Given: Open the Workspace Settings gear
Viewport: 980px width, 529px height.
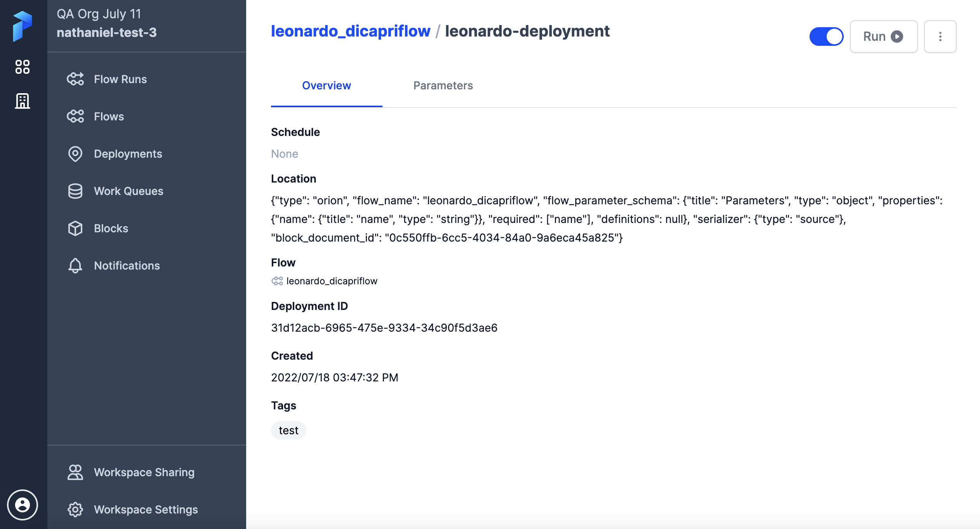Looking at the screenshot, I should (75, 509).
